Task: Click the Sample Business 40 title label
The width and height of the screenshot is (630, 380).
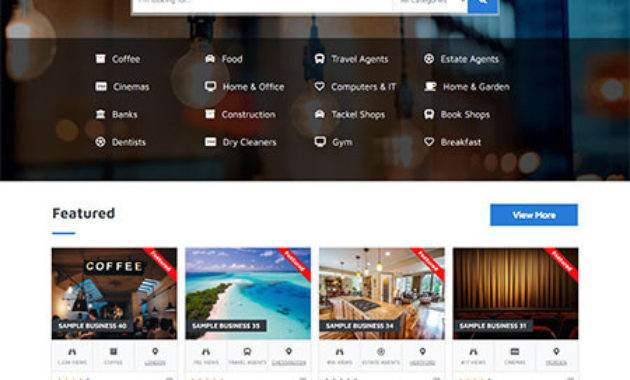Action: tap(92, 325)
